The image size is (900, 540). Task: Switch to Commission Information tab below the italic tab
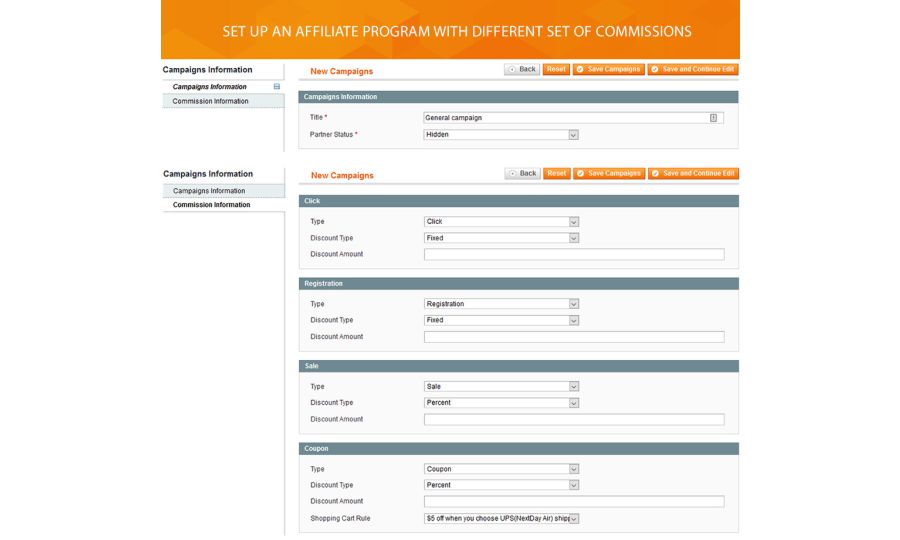click(210, 101)
